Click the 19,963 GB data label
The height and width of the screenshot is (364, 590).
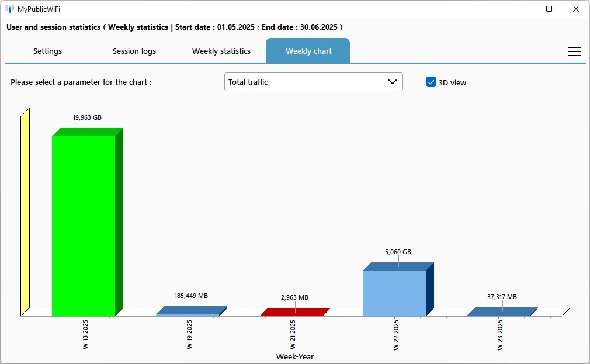pyautogui.click(x=87, y=117)
